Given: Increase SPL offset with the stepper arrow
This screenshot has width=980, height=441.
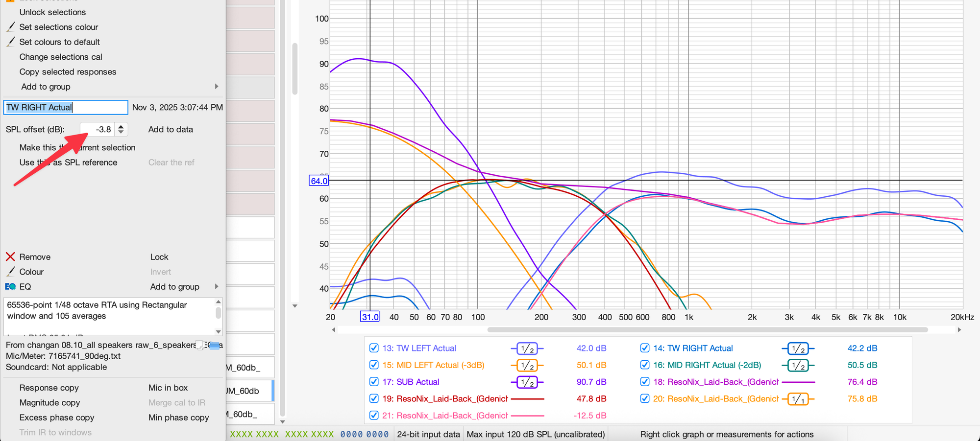Looking at the screenshot, I should (x=121, y=126).
